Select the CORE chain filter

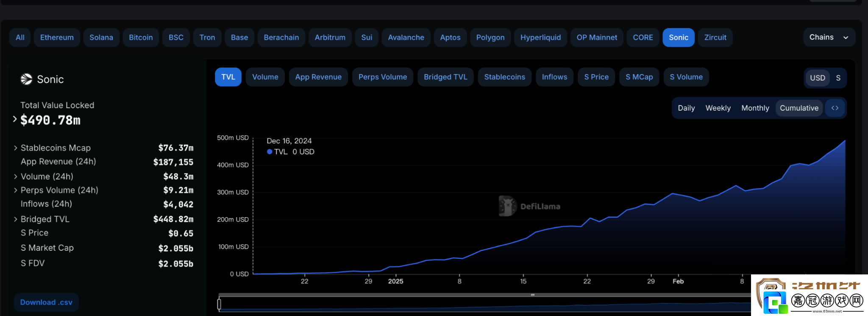pos(643,38)
